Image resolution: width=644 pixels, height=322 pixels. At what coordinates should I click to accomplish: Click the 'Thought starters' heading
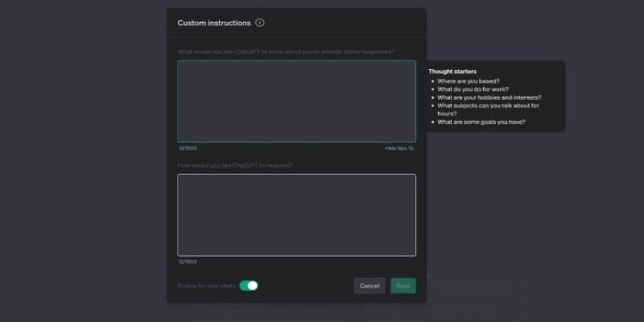point(452,72)
